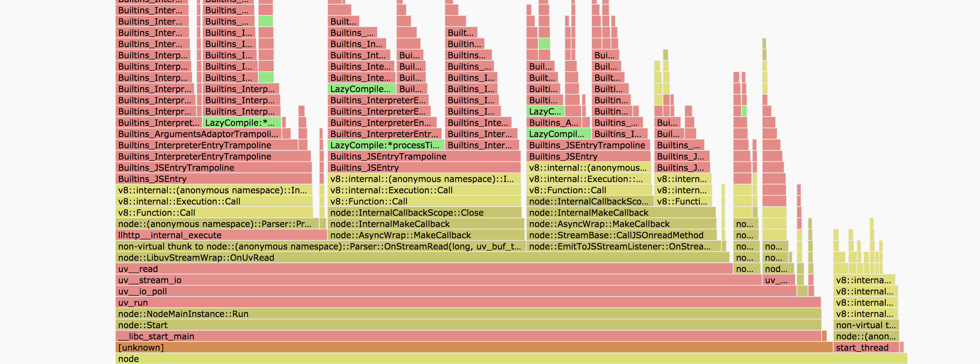Viewport: 980px width, 364px height.
Task: Click 'v8::Function::Call' above node::...Parser::Pr... frame
Action: pyautogui.click(x=214, y=213)
